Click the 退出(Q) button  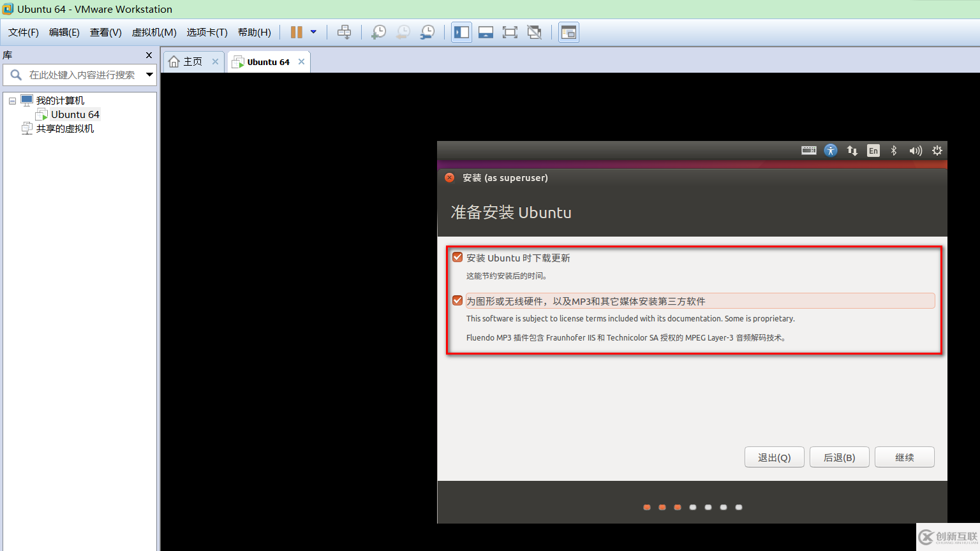tap(775, 457)
